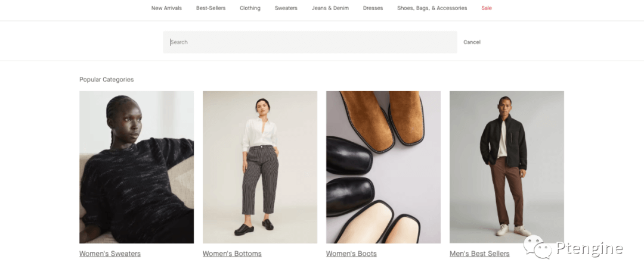This screenshot has height=278, width=644.
Task: Open the Women's Boots text link
Action: click(351, 254)
